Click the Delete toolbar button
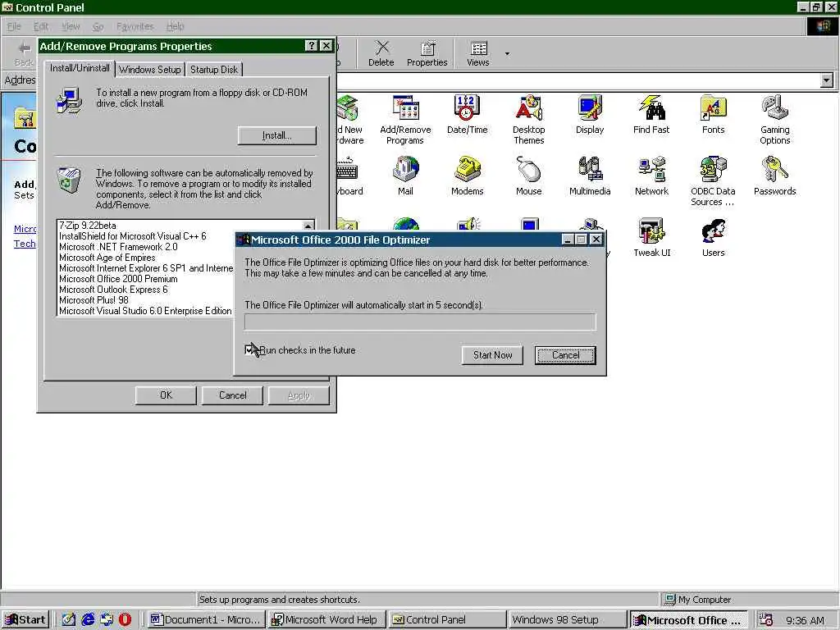This screenshot has width=840, height=630. click(x=381, y=53)
